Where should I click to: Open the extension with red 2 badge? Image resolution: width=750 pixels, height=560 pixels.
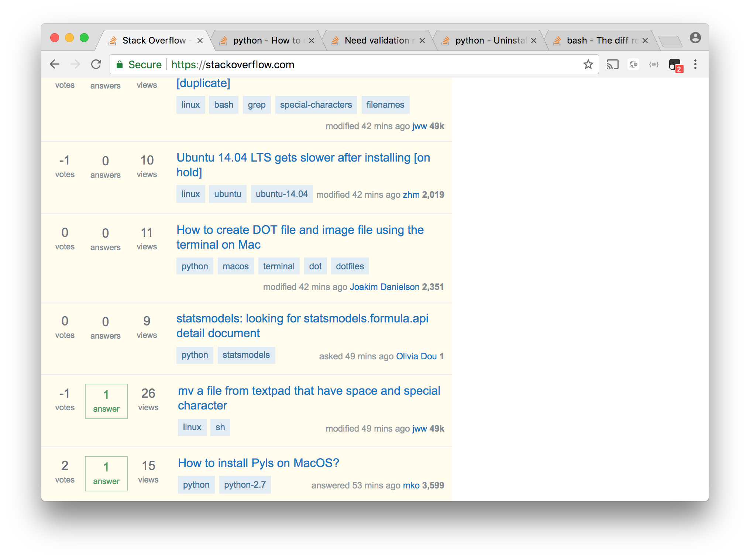pyautogui.click(x=675, y=65)
